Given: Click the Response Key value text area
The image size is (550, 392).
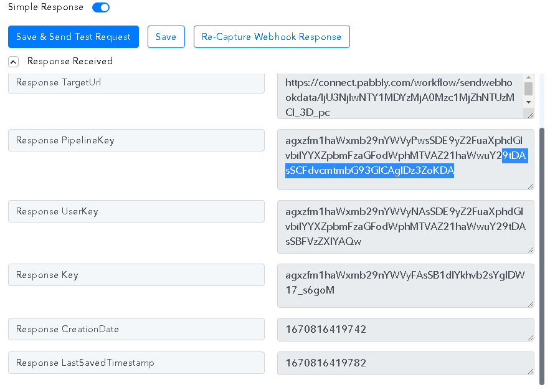Looking at the screenshot, I should point(405,285).
